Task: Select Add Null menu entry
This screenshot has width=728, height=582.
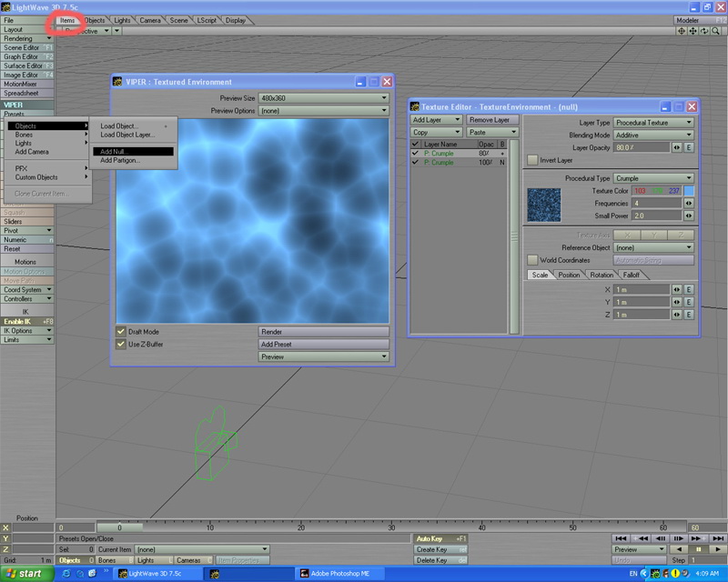Action: pos(133,152)
